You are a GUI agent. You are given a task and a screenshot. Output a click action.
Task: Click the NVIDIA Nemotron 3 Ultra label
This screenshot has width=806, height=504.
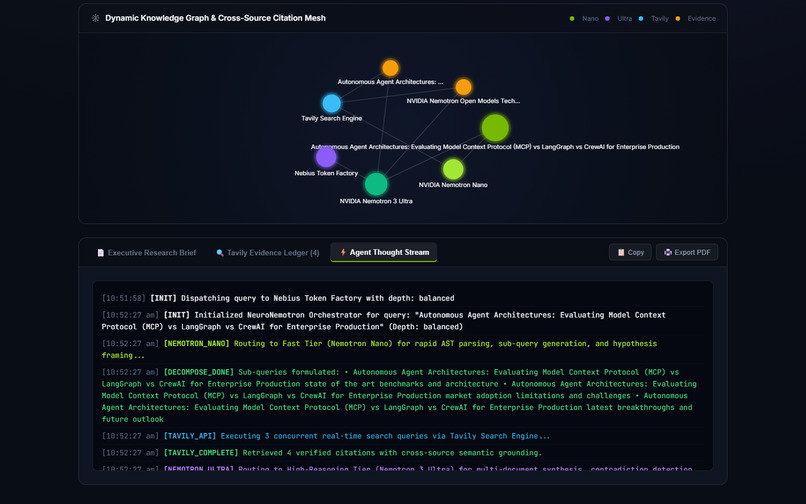(376, 201)
